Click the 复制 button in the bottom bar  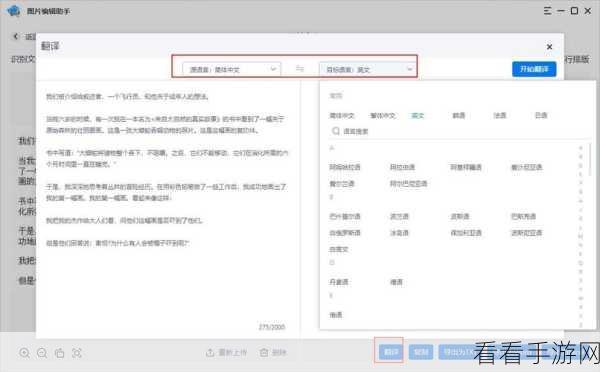point(421,352)
